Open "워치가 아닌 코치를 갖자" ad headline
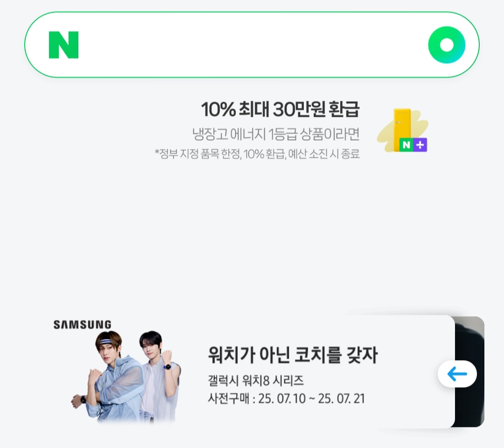Image resolution: width=504 pixels, height=448 pixels. (x=293, y=355)
